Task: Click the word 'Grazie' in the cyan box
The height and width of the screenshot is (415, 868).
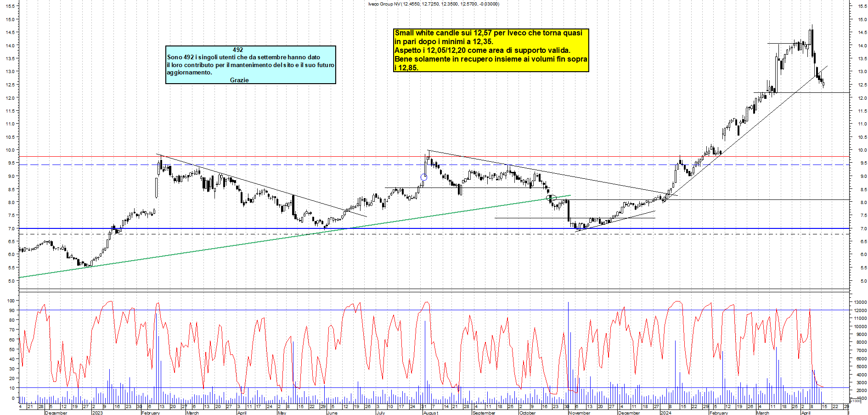Action: (239, 80)
